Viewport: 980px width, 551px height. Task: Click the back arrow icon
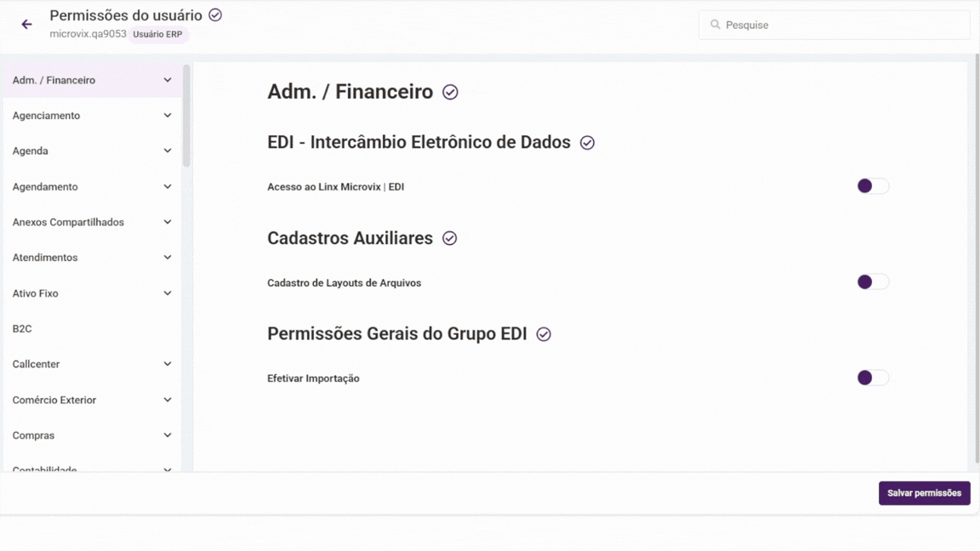pyautogui.click(x=26, y=25)
